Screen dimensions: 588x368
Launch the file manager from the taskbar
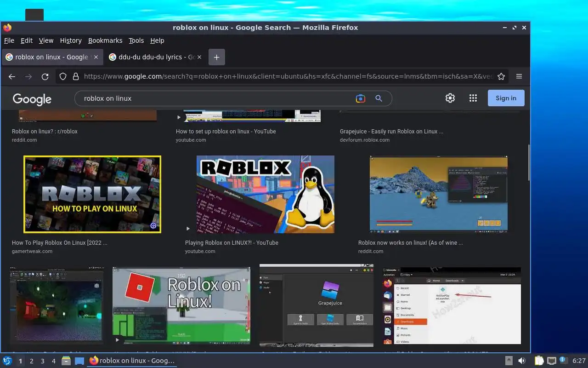point(66,361)
